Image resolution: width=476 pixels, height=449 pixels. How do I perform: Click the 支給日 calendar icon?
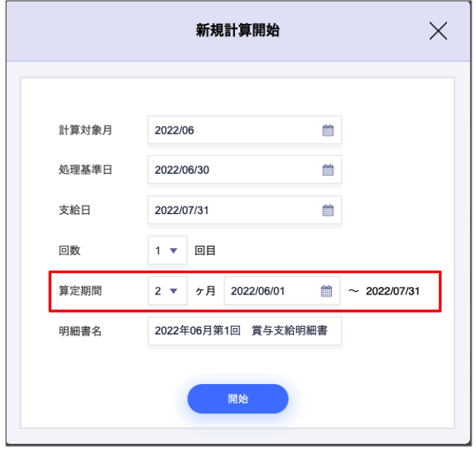pos(327,210)
